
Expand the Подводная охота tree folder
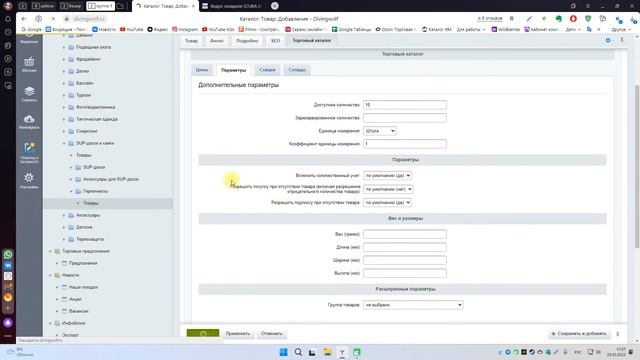[64, 47]
